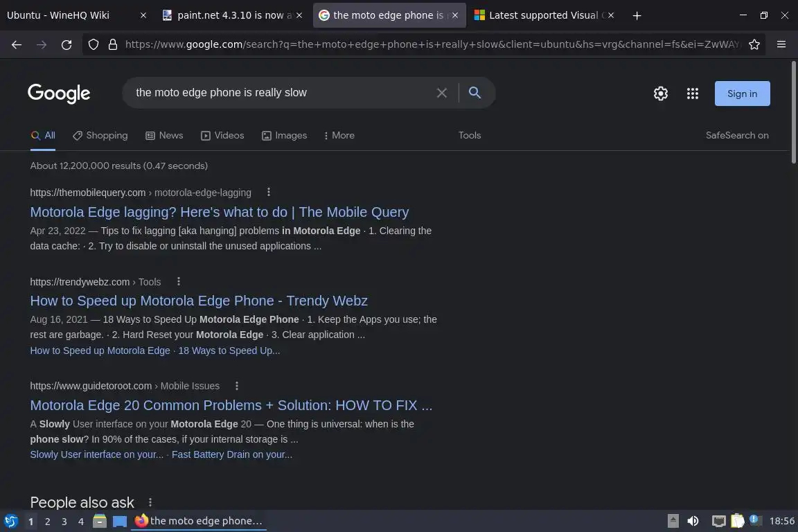Screen dimensions: 798x532
Task: Open the Firefox hamburger menu
Action: point(781,45)
